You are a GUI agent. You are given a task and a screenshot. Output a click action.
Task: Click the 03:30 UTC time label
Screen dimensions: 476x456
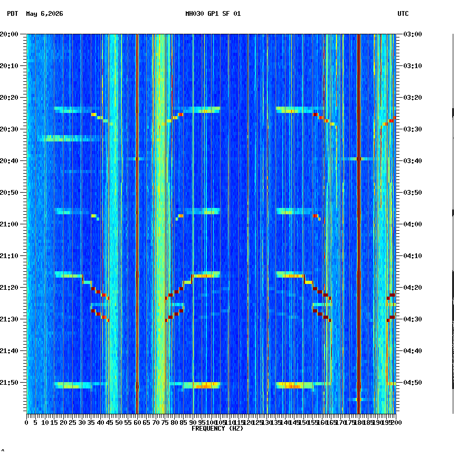(413, 129)
